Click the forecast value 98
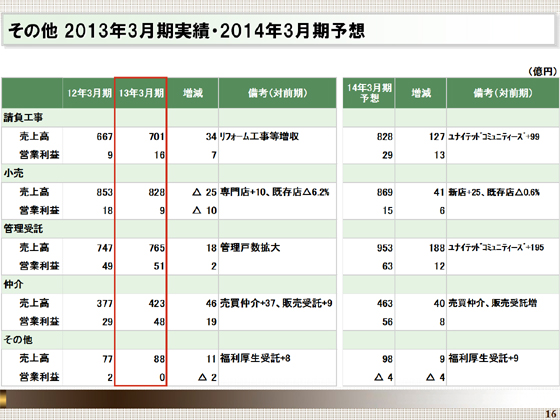This screenshot has height=420, width=560. click(388, 359)
